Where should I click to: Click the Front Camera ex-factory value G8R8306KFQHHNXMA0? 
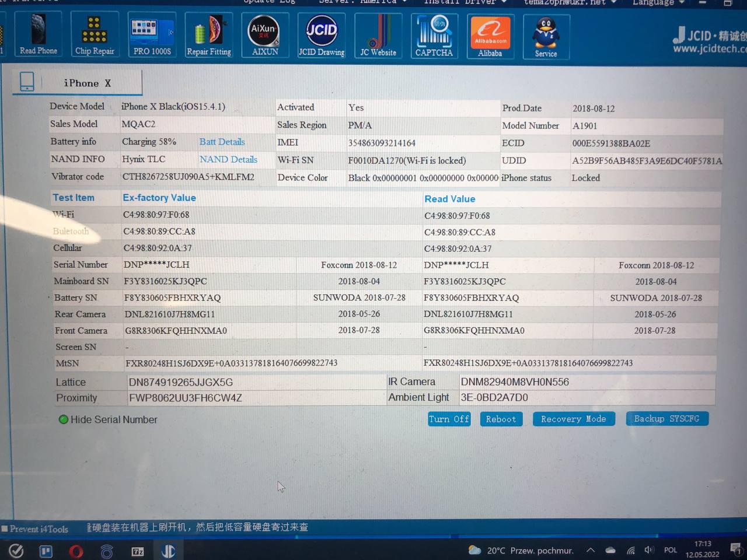(x=176, y=330)
